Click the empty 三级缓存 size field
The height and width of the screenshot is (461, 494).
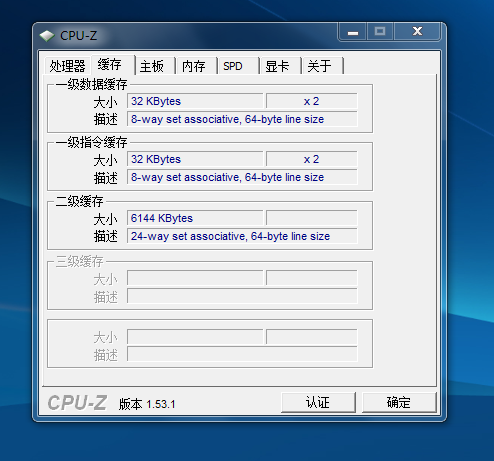195,278
